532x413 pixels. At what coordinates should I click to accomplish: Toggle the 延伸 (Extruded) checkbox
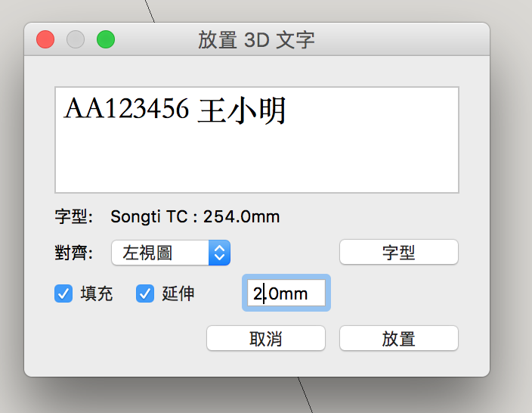pyautogui.click(x=145, y=293)
